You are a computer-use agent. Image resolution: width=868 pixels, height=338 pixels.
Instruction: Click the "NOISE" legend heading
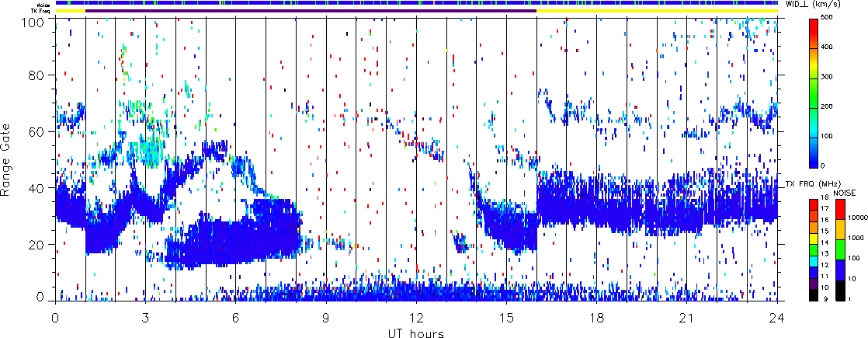pyautogui.click(x=845, y=191)
